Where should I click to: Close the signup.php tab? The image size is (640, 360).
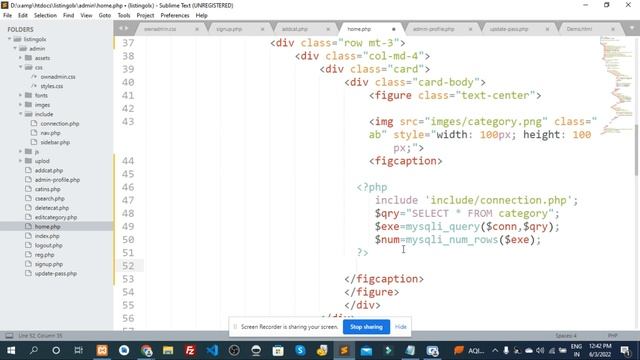262,29
